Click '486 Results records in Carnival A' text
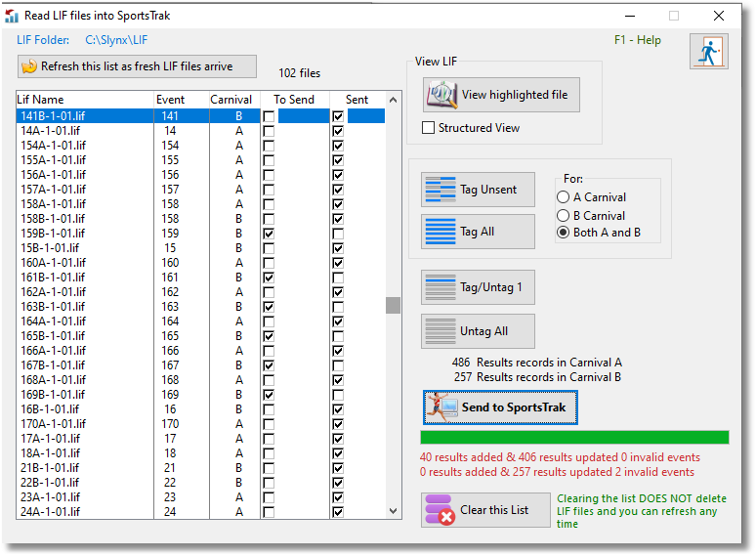The height and width of the screenshot is (557, 756). 536,363
